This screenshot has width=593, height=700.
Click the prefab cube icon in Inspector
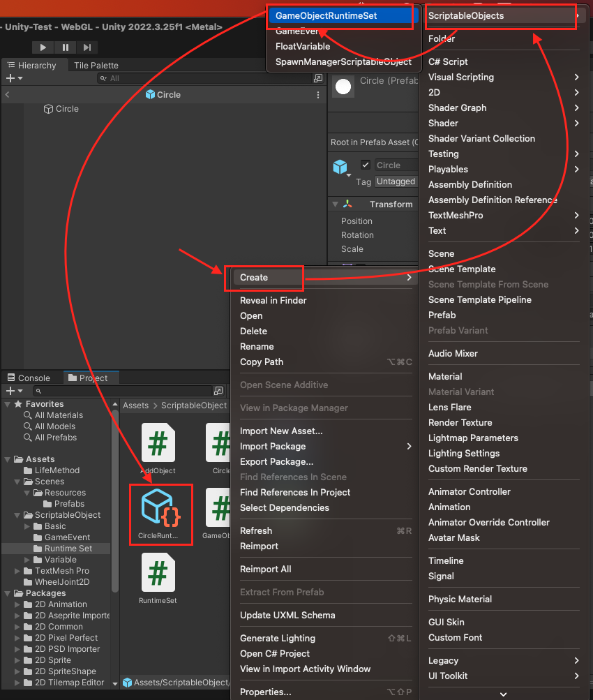point(340,167)
